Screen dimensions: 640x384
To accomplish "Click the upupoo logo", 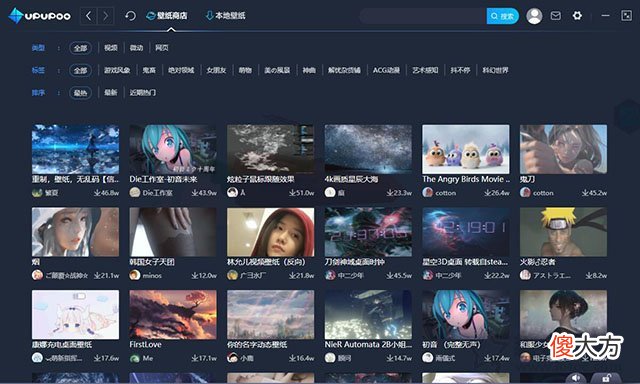I will tap(40, 16).
